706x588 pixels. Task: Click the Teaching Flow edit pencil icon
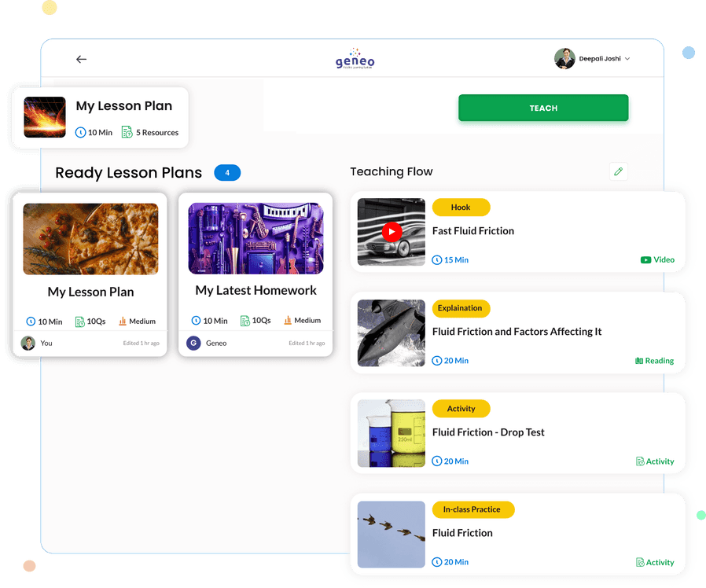[618, 171]
